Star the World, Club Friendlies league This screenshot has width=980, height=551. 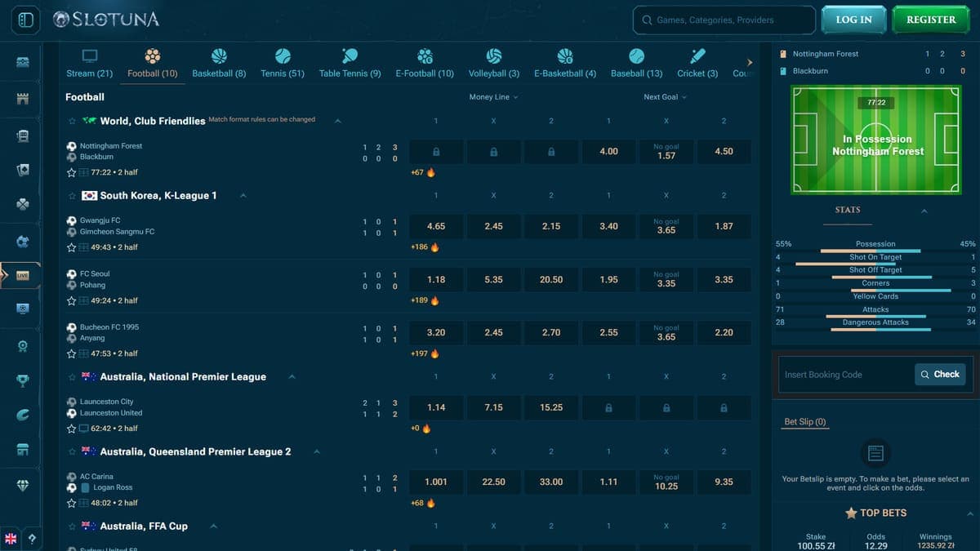tap(72, 121)
